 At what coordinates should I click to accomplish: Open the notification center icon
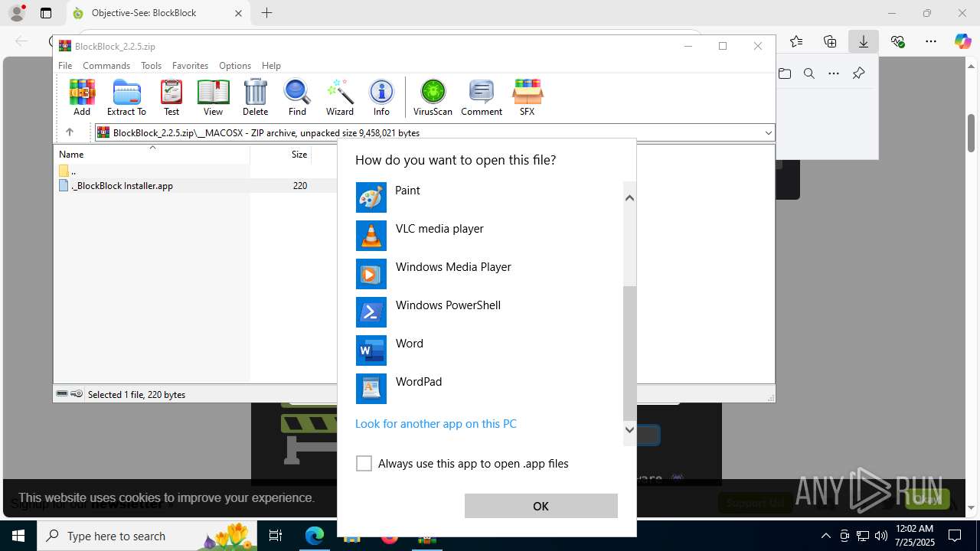coord(955,536)
